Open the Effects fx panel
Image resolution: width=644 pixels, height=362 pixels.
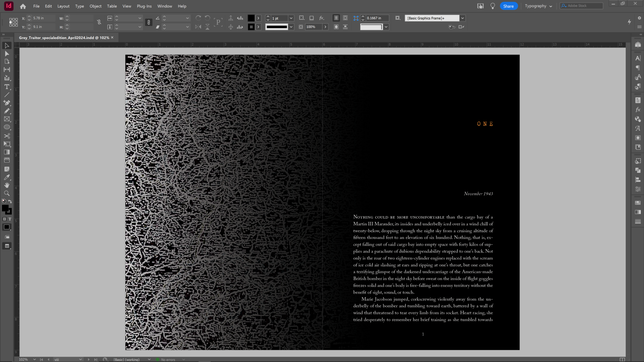[x=638, y=110]
